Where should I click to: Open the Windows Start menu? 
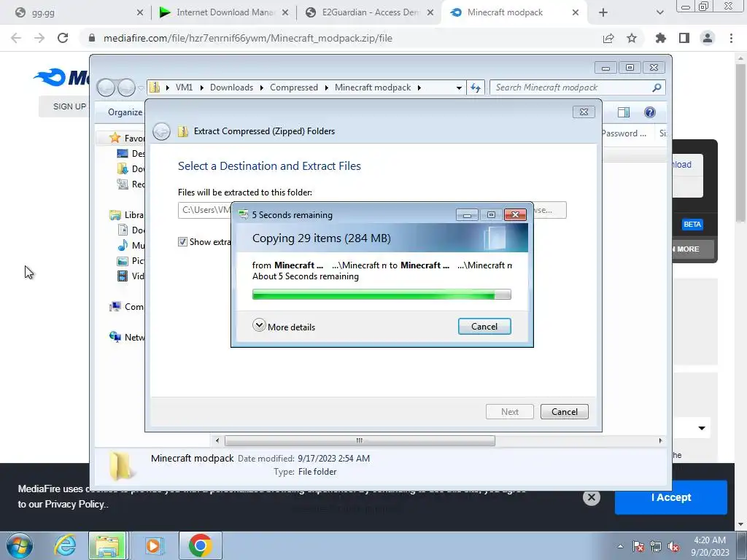coord(20,545)
